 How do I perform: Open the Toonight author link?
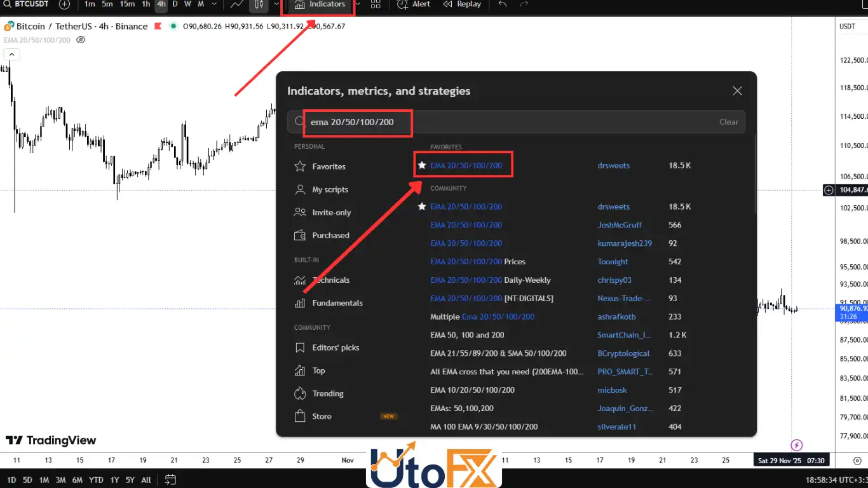click(x=613, y=262)
